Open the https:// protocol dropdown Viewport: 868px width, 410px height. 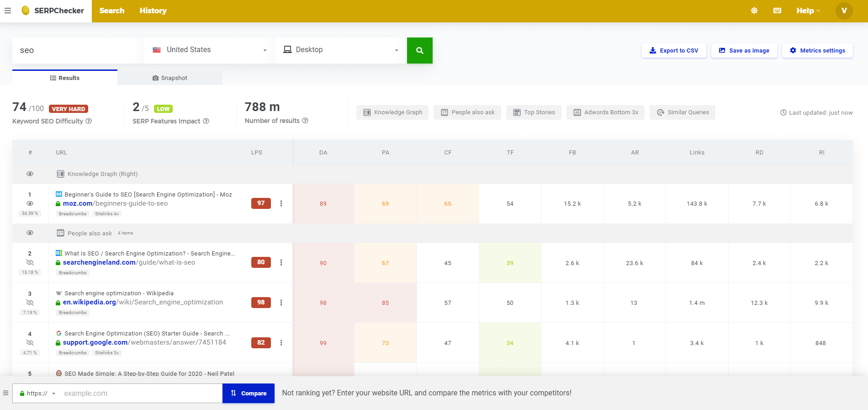click(x=37, y=393)
